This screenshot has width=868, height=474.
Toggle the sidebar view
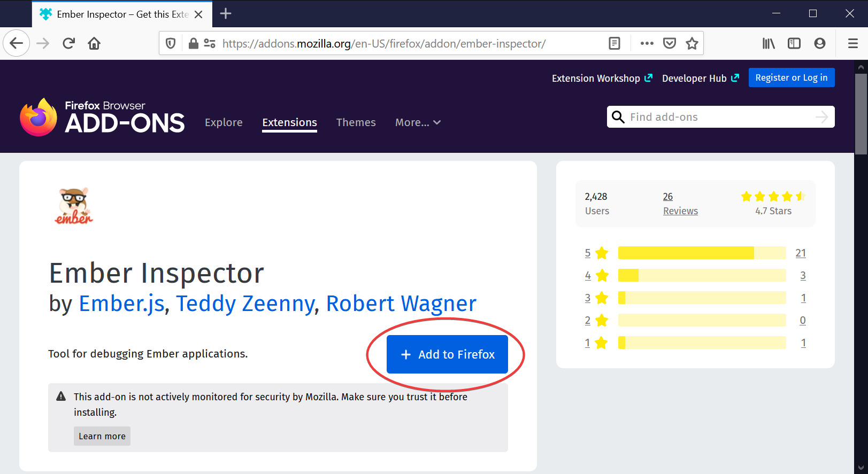[x=794, y=43]
